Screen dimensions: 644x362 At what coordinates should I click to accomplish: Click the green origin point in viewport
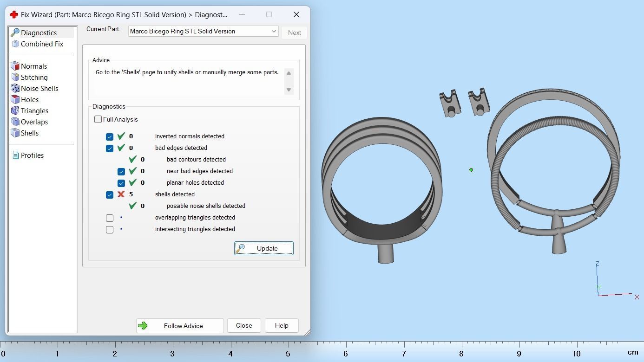(471, 170)
